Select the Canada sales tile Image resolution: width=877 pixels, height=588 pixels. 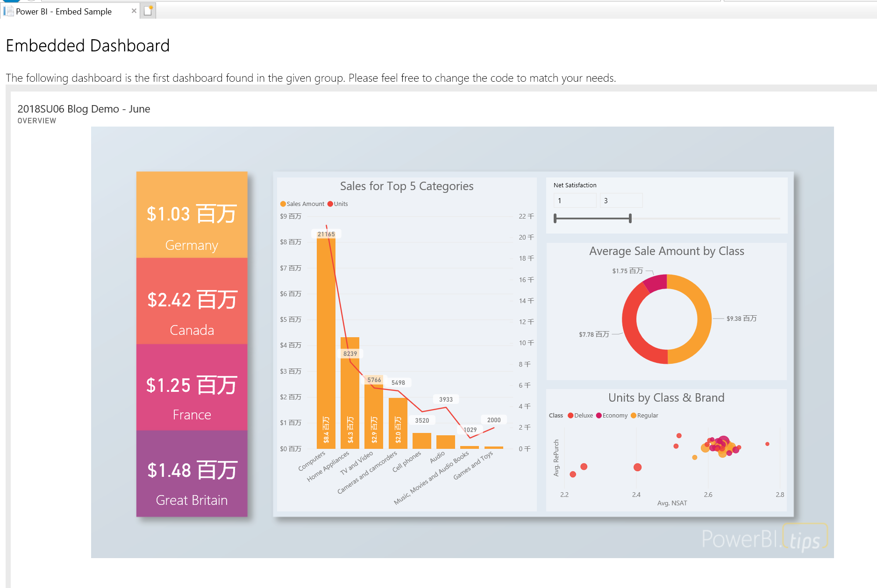[192, 301]
